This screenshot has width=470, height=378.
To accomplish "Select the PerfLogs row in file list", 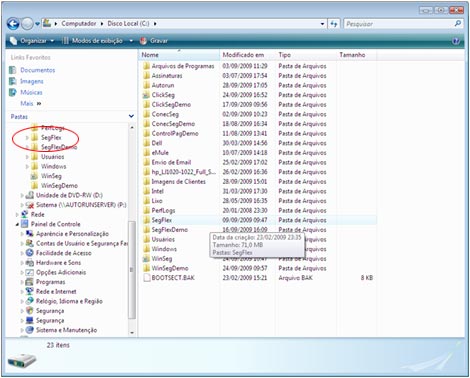I will [258, 210].
